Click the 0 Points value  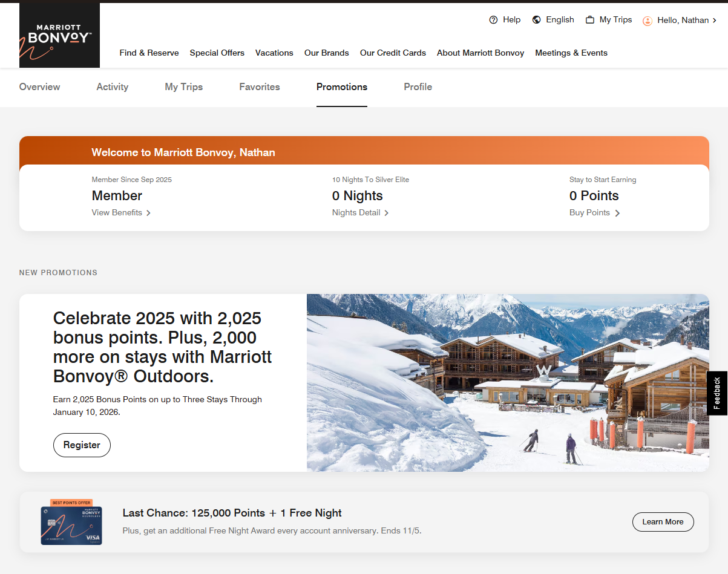(x=594, y=196)
